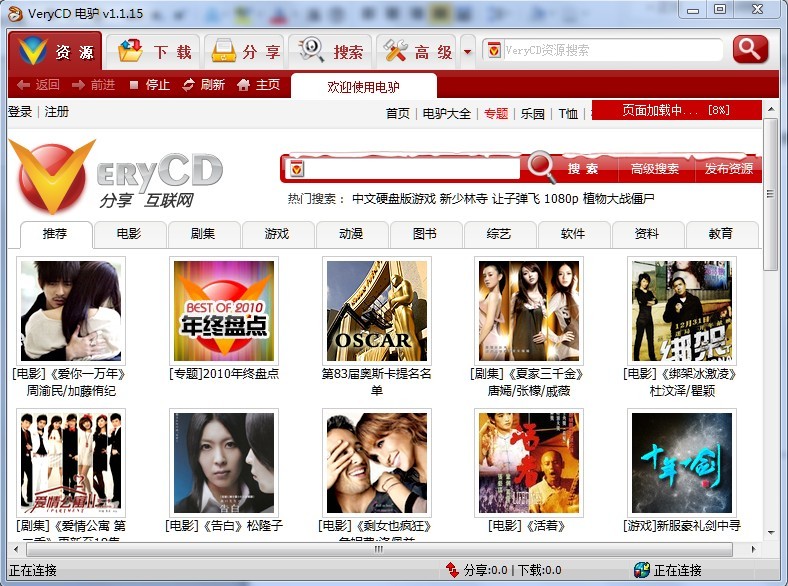Image resolution: width=788 pixels, height=586 pixels.
Task: Go home with the 主页 button
Action: (258, 84)
